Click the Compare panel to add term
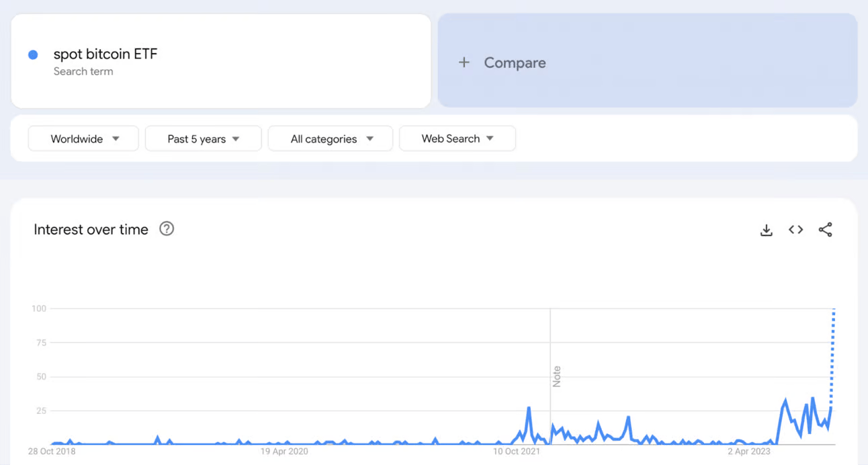 coord(647,61)
